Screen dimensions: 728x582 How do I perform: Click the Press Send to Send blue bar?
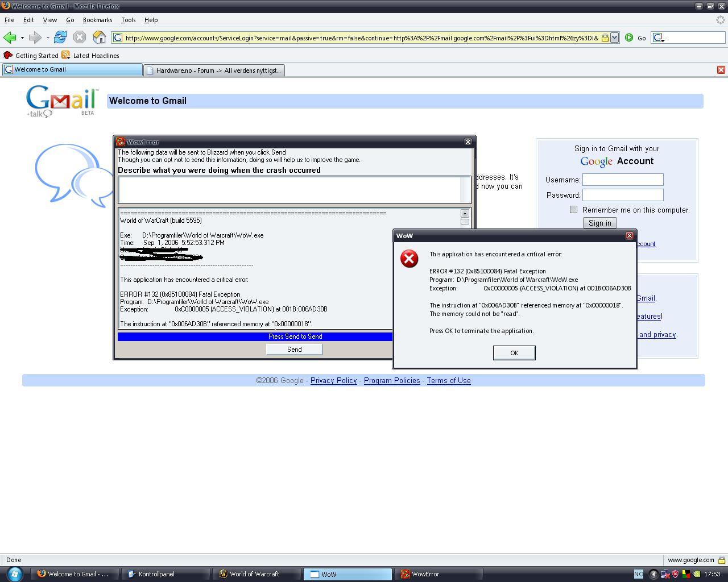pos(255,336)
